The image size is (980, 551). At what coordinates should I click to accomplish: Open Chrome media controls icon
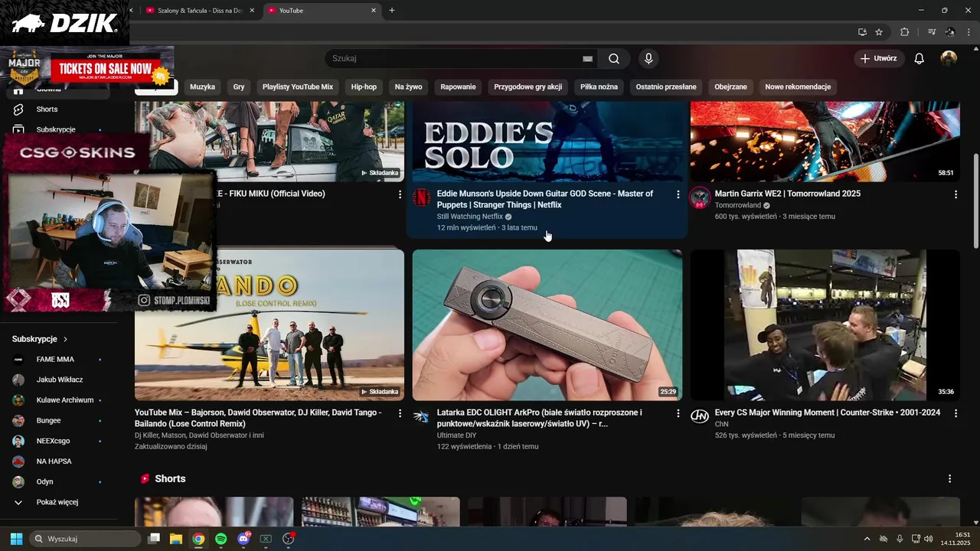tap(932, 32)
